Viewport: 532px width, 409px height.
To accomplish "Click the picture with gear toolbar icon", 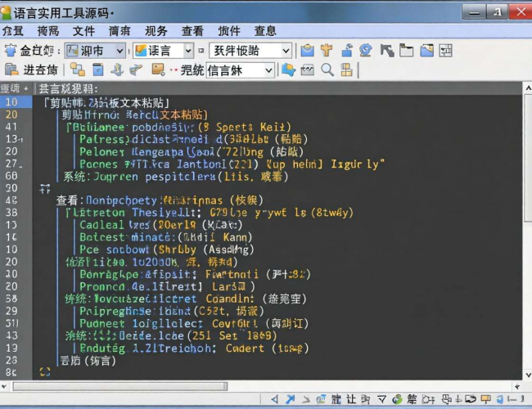I will coord(158,70).
